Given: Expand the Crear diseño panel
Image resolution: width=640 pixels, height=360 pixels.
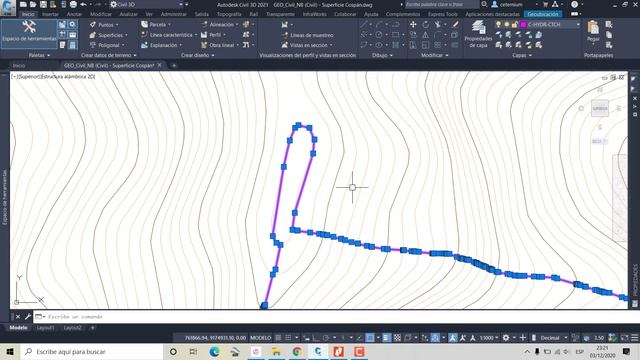Looking at the screenshot, I should pos(213,55).
